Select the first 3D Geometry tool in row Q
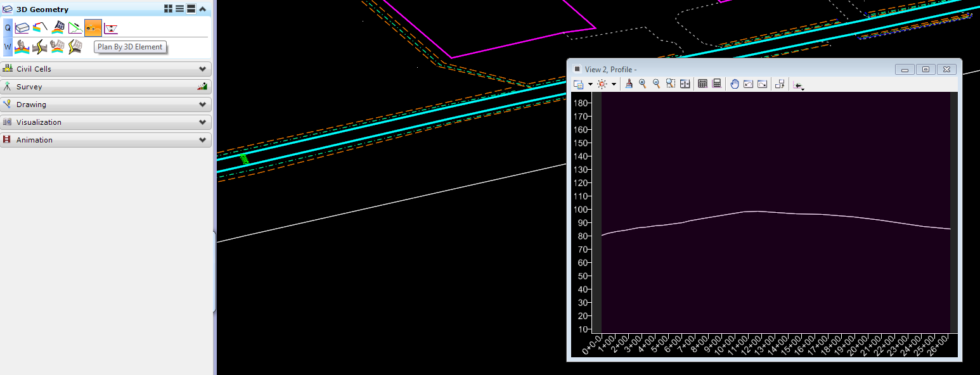Viewport: 980px width, 375px height. (22, 28)
